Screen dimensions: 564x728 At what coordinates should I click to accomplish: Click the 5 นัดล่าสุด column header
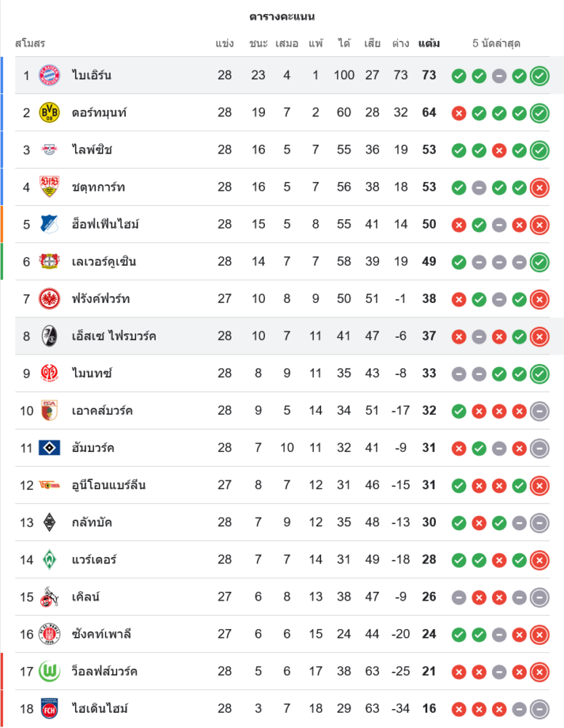496,44
